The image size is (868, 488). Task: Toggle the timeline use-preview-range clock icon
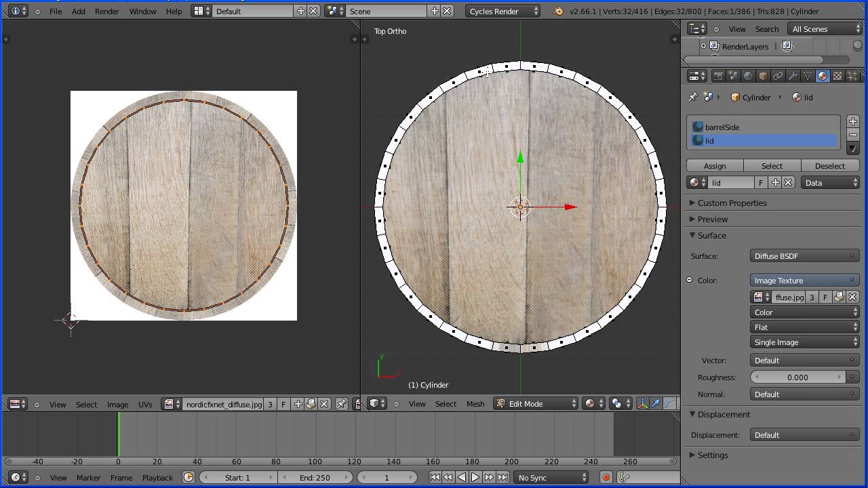coord(189,478)
